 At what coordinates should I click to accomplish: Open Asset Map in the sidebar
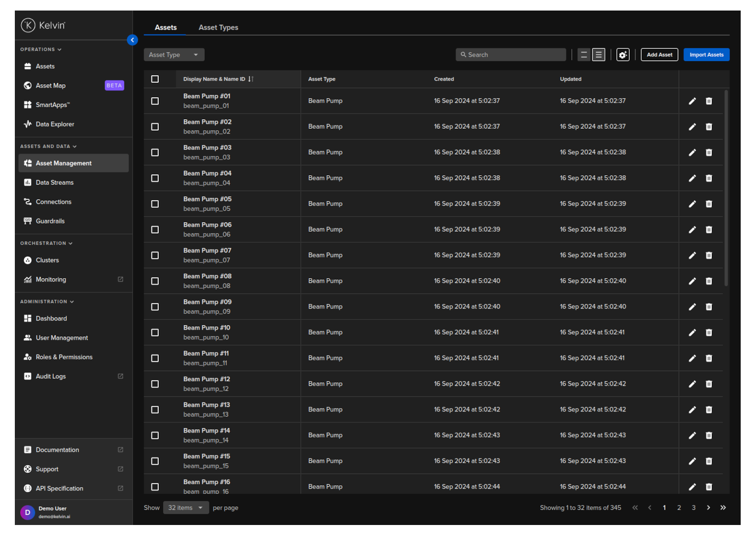(51, 86)
